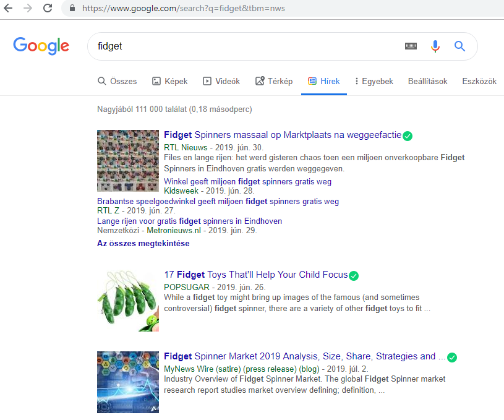
Task: Click the browser back arrow
Action: coord(8,8)
